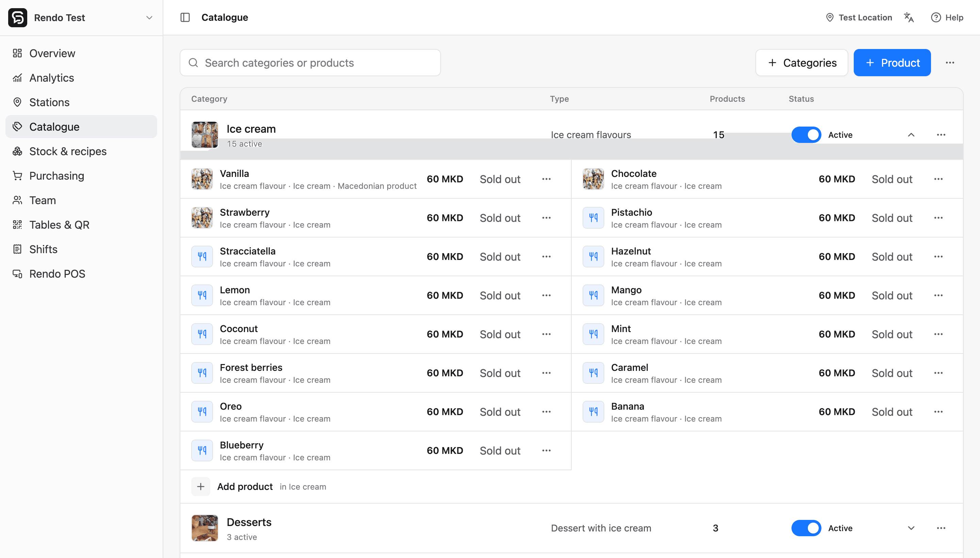Open Pistachio row ellipsis menu

(x=938, y=218)
